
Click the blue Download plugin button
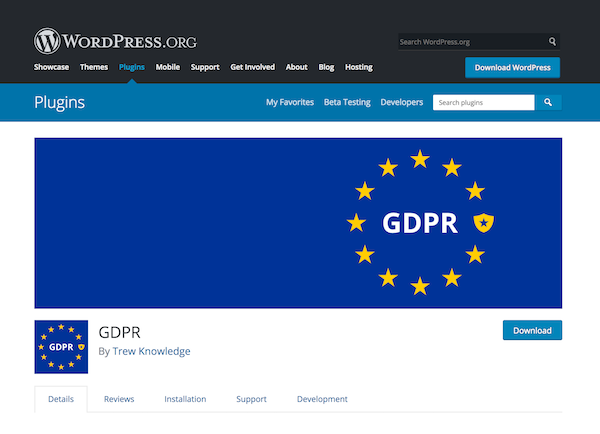(x=532, y=330)
